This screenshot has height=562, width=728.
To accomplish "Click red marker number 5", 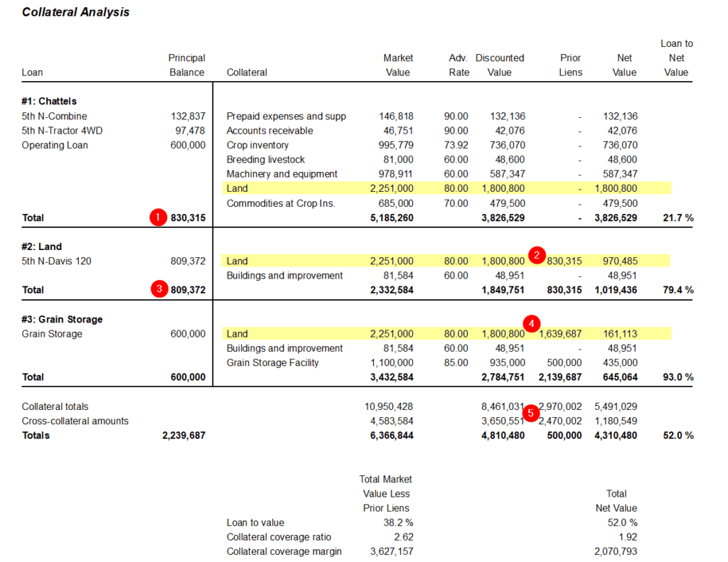I will coord(531,414).
